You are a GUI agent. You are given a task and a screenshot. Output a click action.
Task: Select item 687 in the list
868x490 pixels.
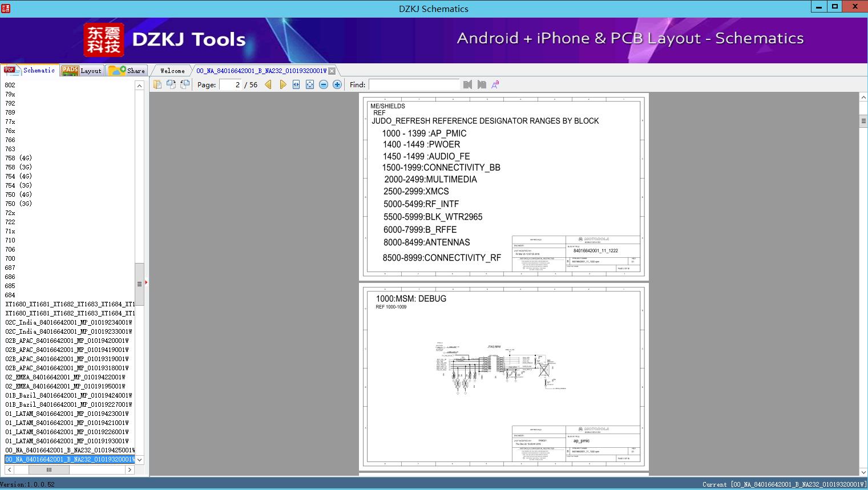[10, 268]
